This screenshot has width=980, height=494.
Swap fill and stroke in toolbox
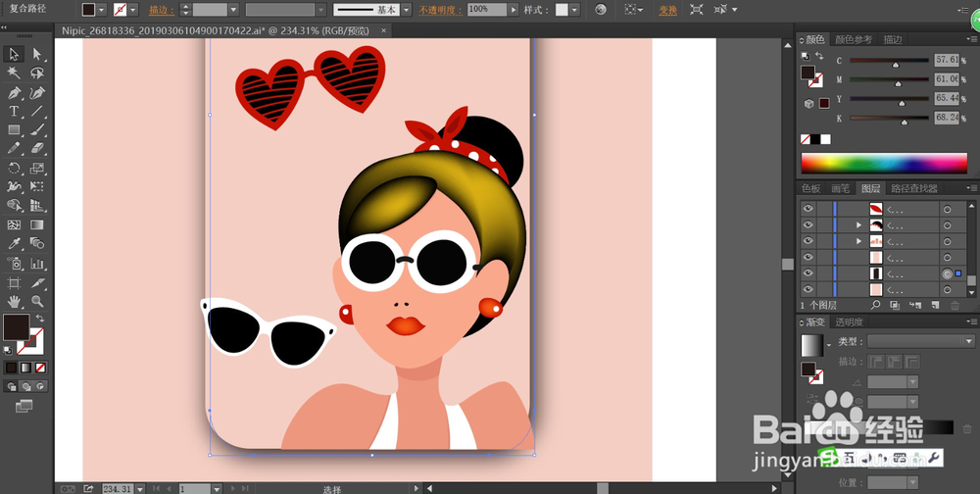[40, 319]
